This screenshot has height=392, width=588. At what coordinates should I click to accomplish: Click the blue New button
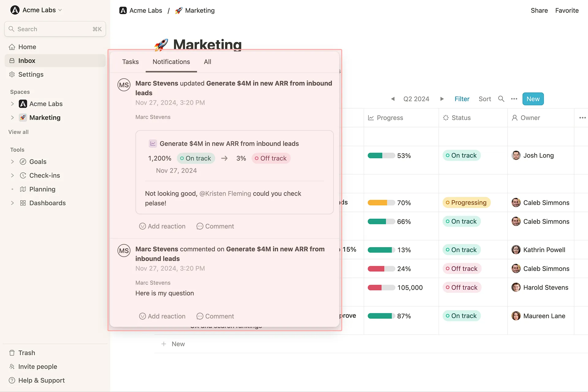[533, 99]
